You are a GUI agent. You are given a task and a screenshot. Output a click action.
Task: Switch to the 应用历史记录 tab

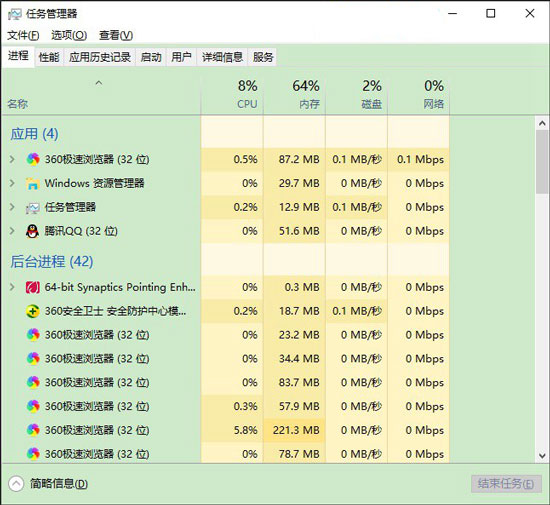coord(100,57)
